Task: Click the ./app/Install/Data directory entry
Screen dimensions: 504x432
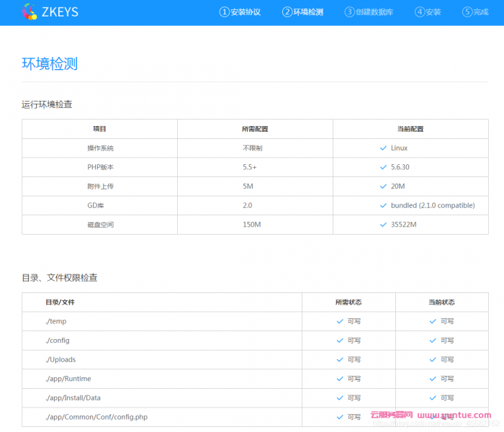Action: point(73,397)
